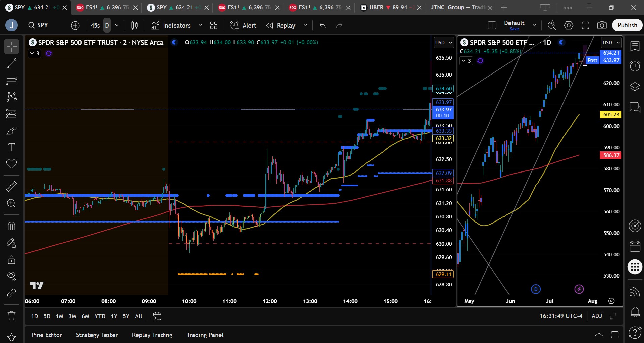The image size is (644, 343).
Task: Take a chart snapshot with camera
Action: [602, 25]
